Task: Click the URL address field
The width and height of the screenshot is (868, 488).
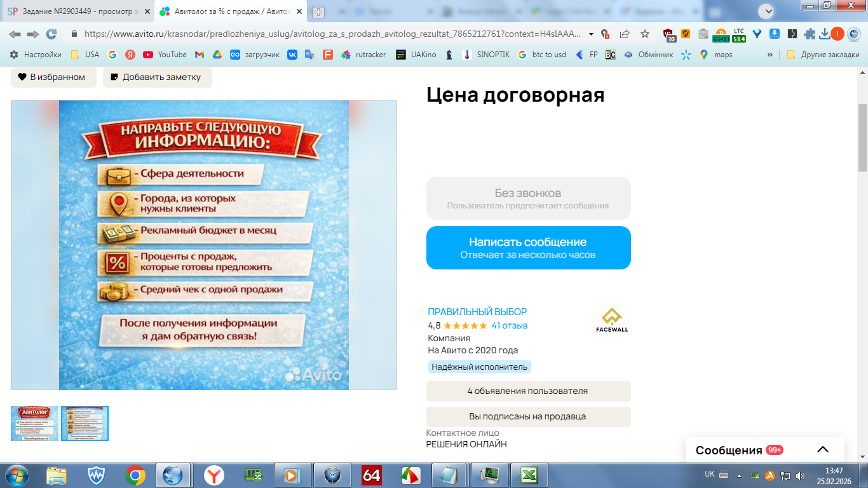Action: [x=332, y=34]
